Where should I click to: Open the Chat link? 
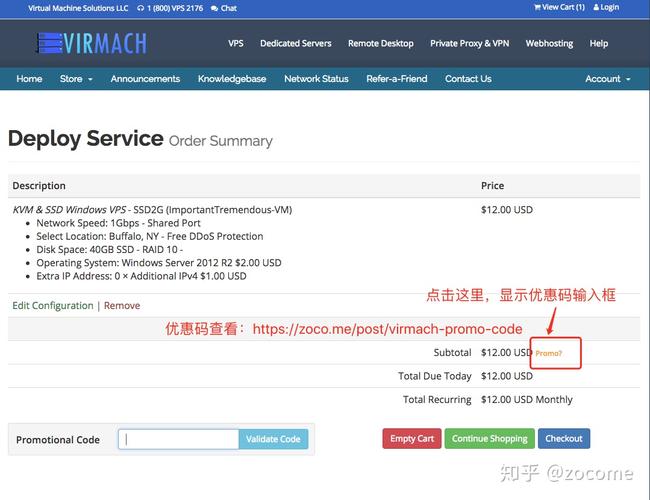(228, 8)
